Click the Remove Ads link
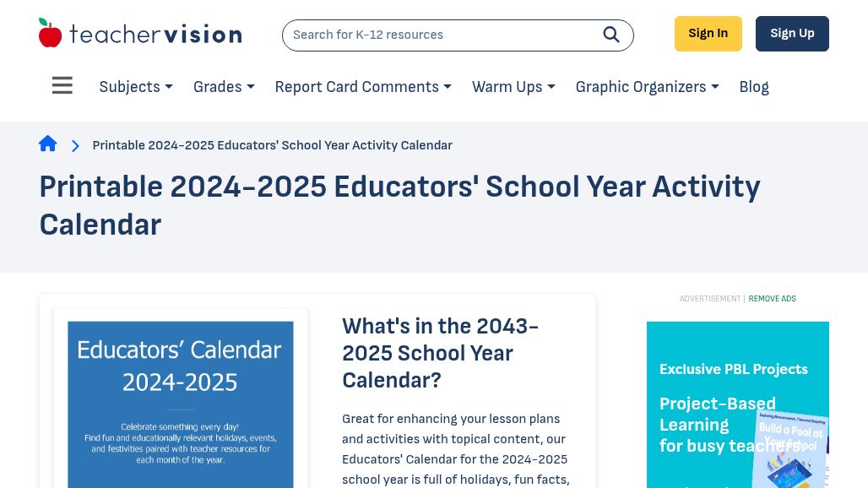 pos(772,299)
